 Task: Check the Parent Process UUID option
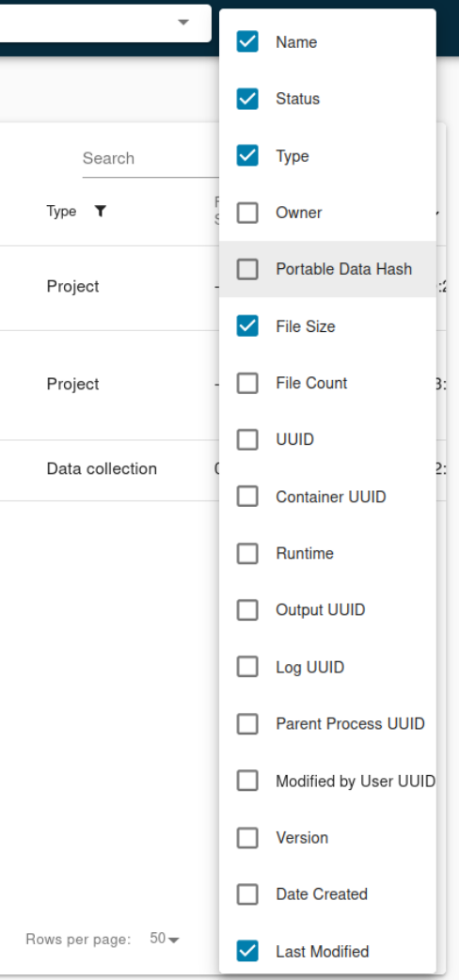pos(247,724)
